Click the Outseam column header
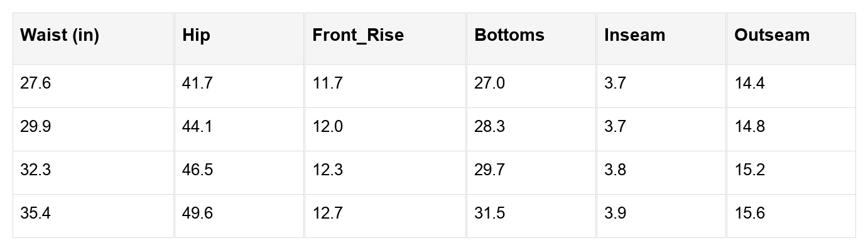 (x=791, y=38)
